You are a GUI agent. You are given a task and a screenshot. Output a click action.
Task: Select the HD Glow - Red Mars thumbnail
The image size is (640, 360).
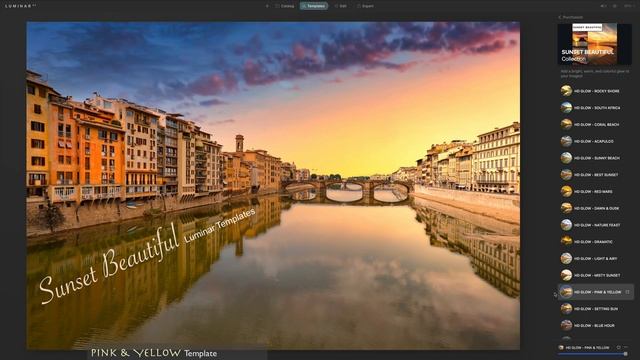click(566, 191)
